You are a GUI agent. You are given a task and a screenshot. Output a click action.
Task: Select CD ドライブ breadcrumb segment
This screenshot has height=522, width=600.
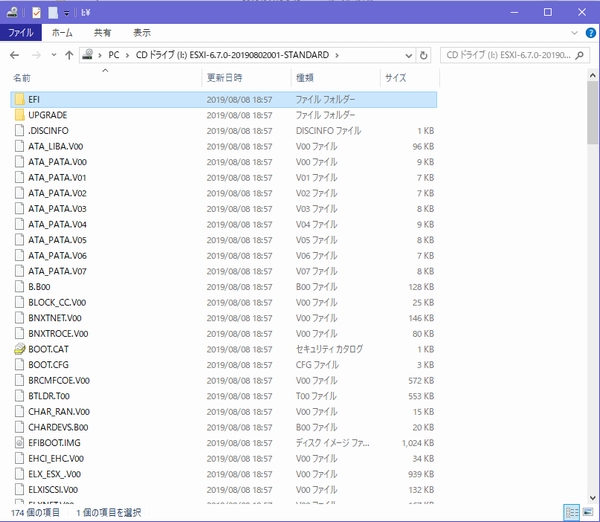click(x=232, y=55)
